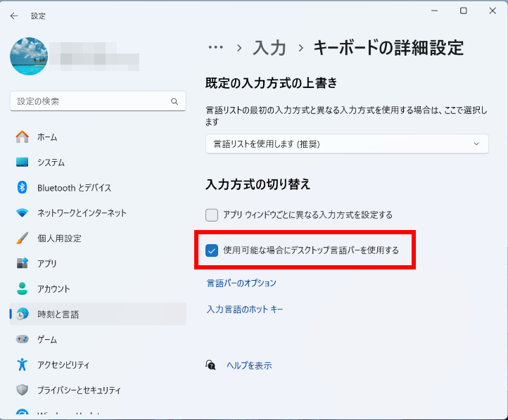
Task: Open ネットワークとインターネット label
Action: coord(82,213)
